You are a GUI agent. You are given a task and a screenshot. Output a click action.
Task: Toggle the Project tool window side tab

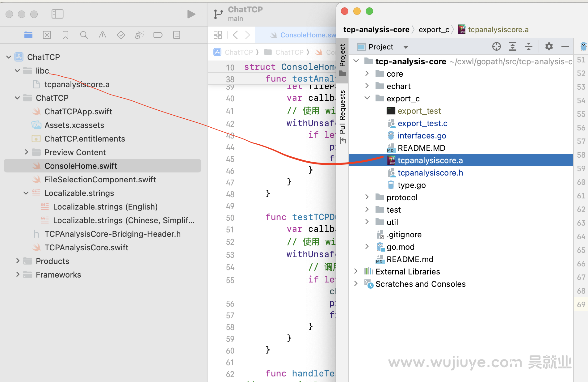click(342, 60)
